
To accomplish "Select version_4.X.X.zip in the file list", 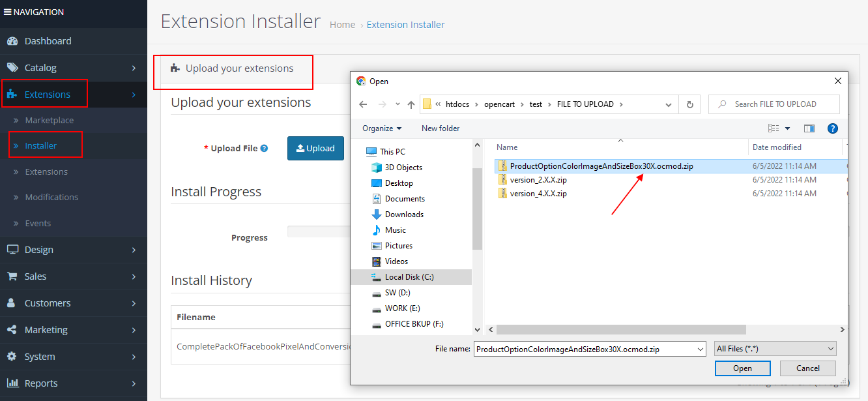I will click(x=538, y=194).
